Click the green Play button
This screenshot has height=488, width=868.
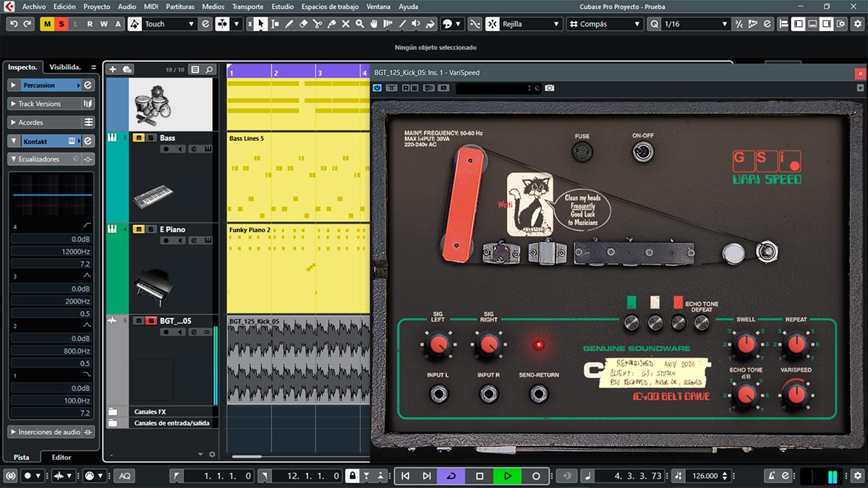(508, 476)
